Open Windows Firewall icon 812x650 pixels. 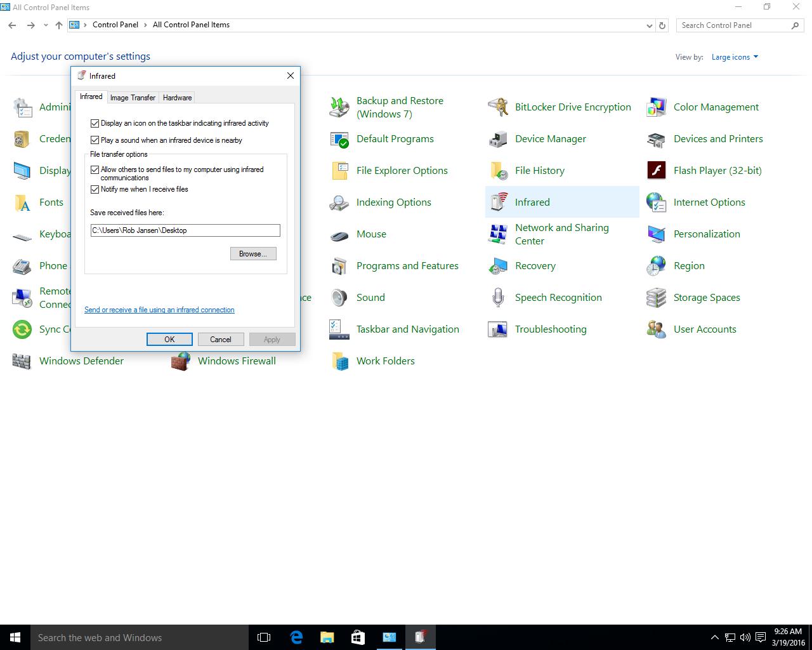(x=181, y=361)
